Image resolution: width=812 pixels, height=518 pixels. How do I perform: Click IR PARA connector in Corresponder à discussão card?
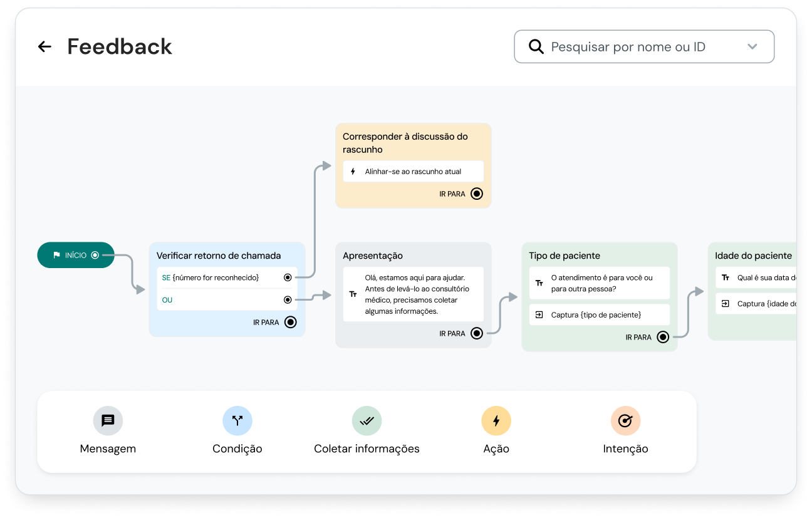[x=477, y=194]
